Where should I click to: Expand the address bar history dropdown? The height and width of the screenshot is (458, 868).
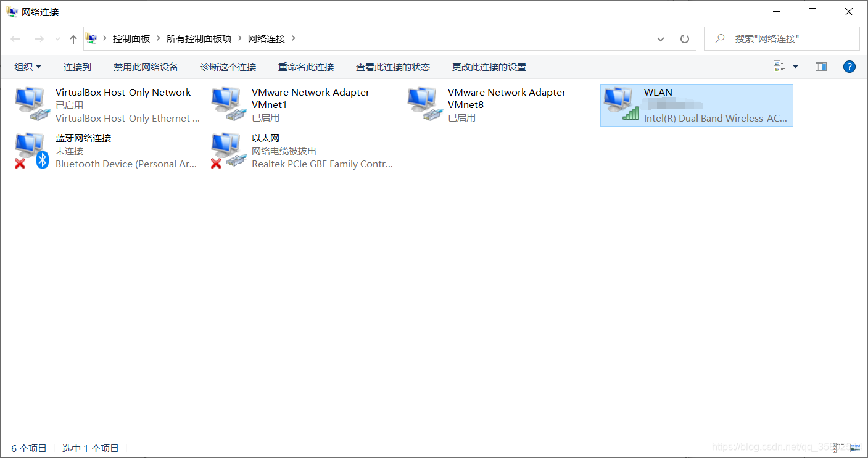pos(661,38)
